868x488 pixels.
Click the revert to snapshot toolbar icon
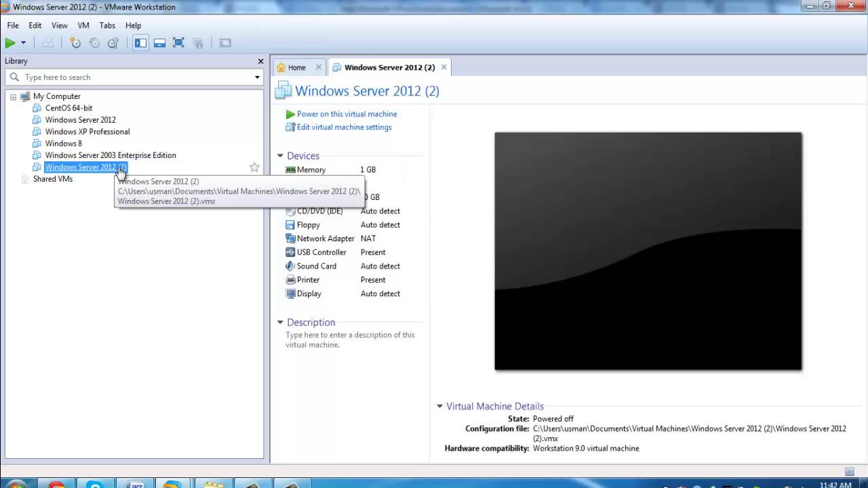(x=94, y=43)
